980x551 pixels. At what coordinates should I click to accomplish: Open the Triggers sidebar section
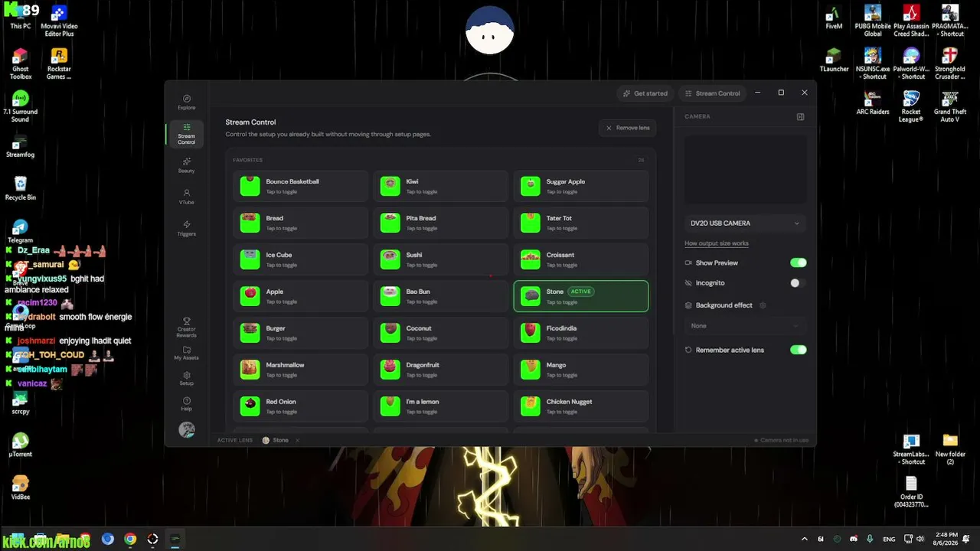(x=186, y=228)
